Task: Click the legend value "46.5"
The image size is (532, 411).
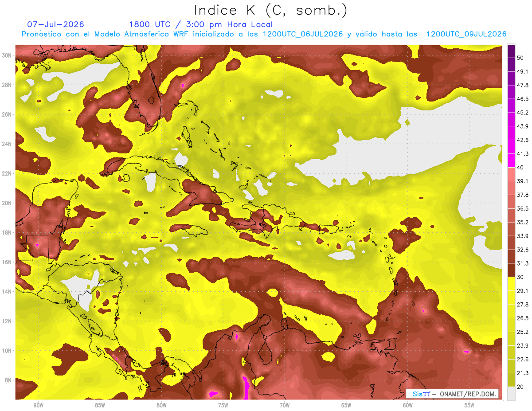Action: (523, 99)
